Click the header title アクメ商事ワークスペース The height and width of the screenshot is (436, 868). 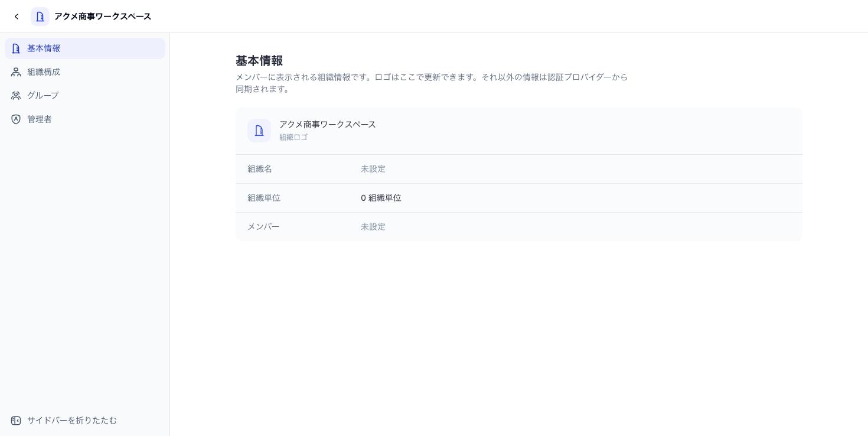(103, 17)
